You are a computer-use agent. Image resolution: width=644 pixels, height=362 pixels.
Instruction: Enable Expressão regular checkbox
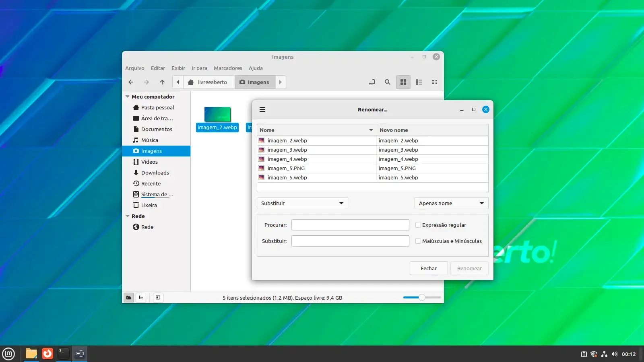click(418, 225)
